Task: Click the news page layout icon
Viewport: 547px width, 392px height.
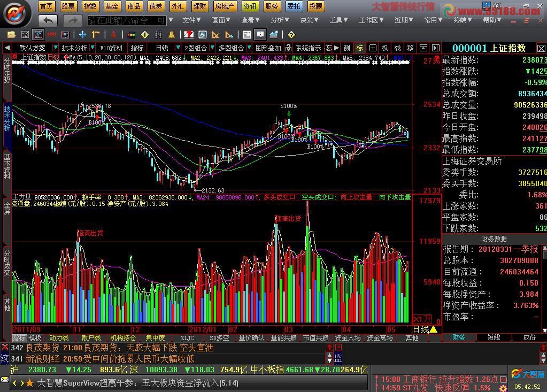Action: click(x=247, y=35)
